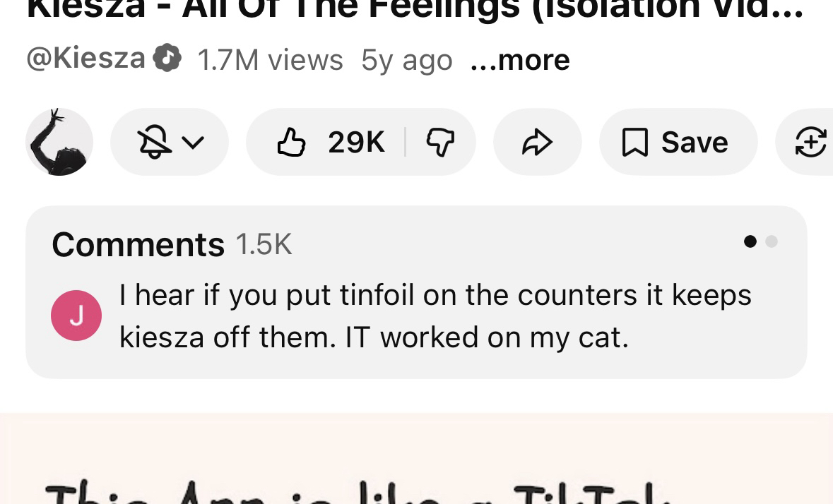This screenshot has height=504, width=833.
Task: Open notification options chevron next to bell
Action: point(193,143)
